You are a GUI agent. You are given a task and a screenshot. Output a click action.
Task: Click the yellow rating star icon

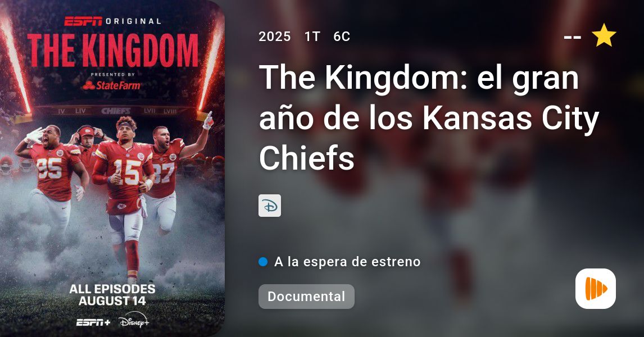604,35
